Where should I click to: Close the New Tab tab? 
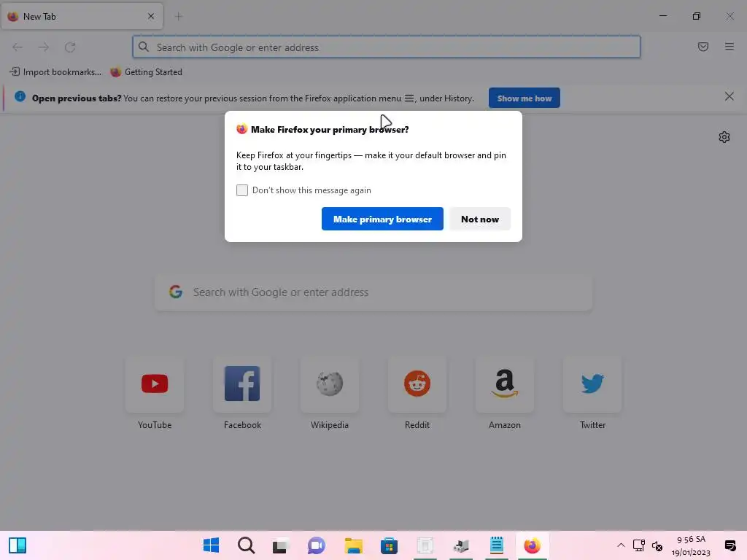[x=151, y=16]
